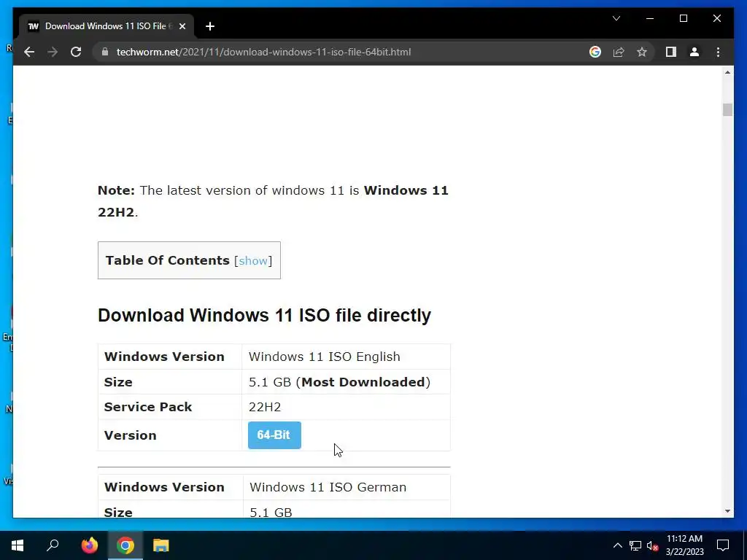Image resolution: width=747 pixels, height=560 pixels.
Task: Click the page scrollbar thumb
Action: point(727,109)
